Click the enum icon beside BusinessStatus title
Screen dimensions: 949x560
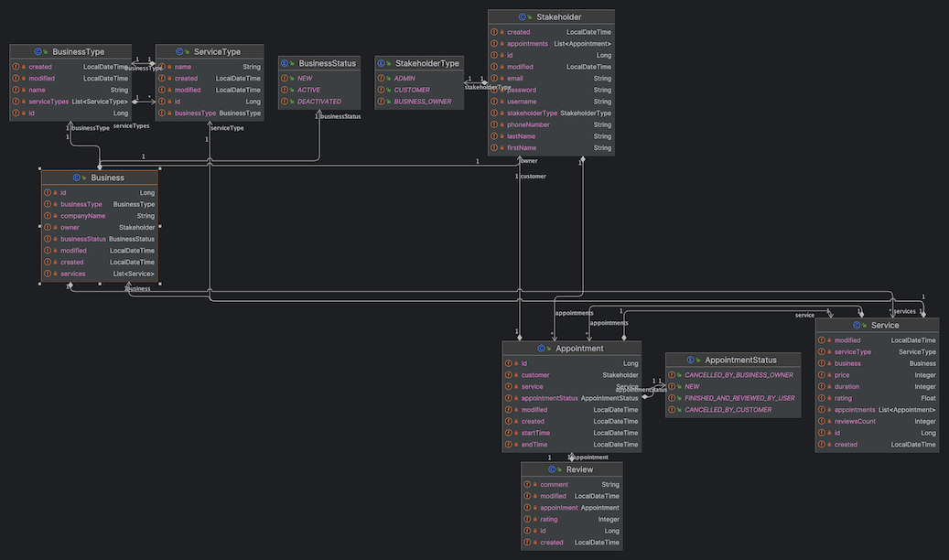point(285,63)
